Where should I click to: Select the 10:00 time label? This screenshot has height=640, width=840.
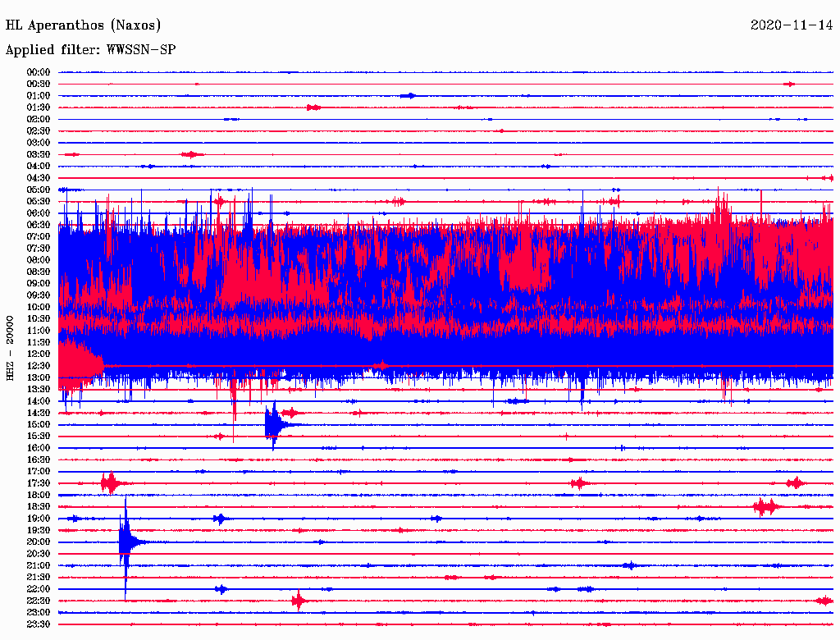pyautogui.click(x=39, y=307)
